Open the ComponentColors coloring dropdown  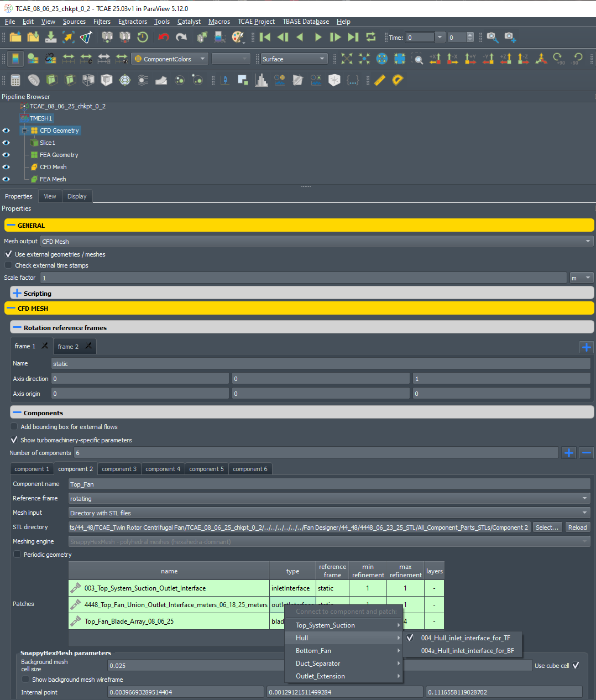169,59
